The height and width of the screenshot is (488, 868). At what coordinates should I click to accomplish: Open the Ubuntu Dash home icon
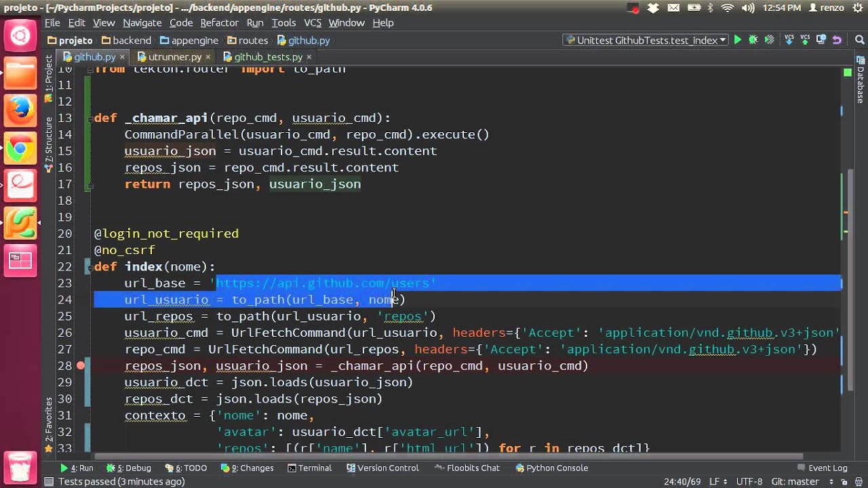pyautogui.click(x=20, y=35)
